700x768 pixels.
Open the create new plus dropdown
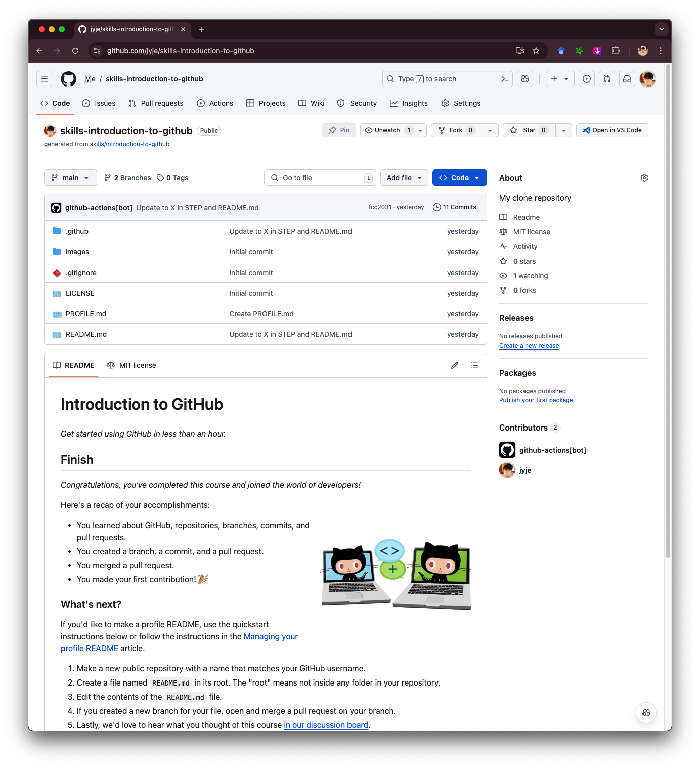click(560, 79)
